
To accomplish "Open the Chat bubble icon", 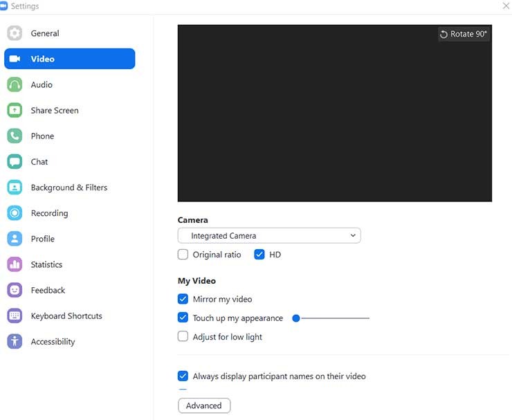I will tap(15, 162).
